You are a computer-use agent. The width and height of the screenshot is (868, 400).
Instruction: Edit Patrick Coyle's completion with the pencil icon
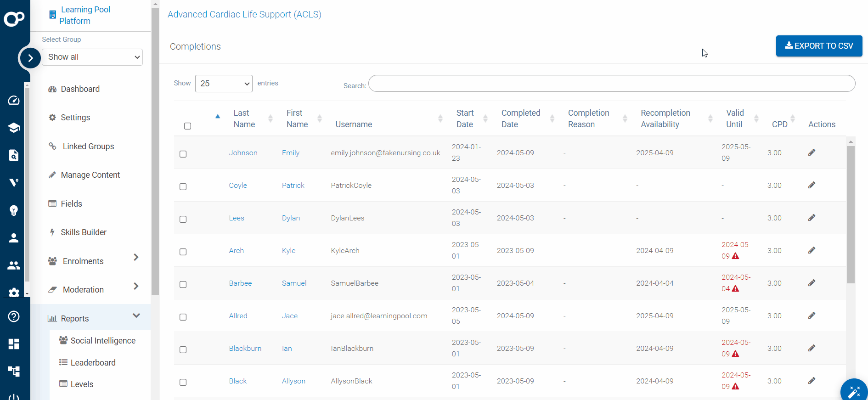812,185
